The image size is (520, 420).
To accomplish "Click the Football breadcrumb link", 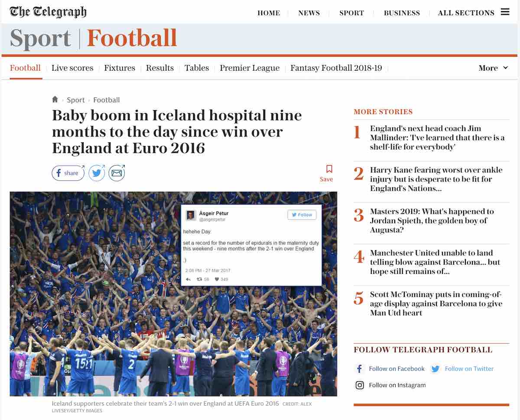I will [x=107, y=100].
